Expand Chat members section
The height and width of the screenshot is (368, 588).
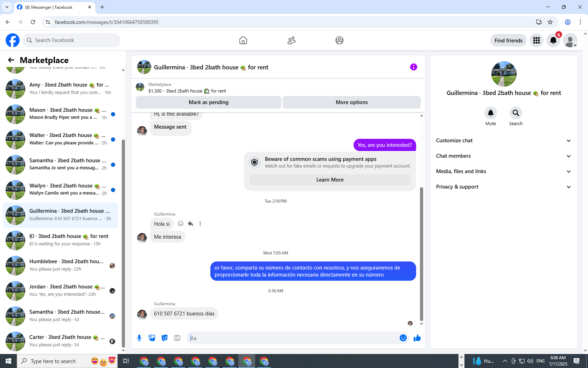[x=504, y=156]
